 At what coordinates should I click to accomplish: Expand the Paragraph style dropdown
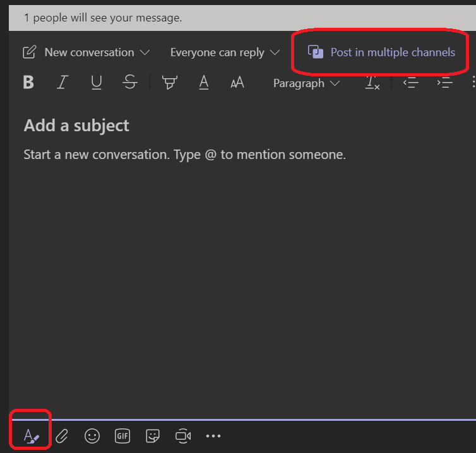pos(306,83)
